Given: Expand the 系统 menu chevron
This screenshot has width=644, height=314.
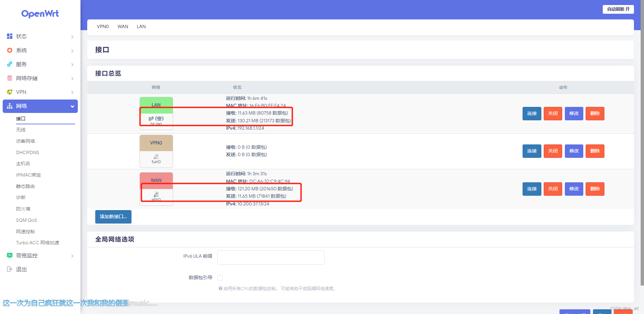Looking at the screenshot, I should (72, 51).
